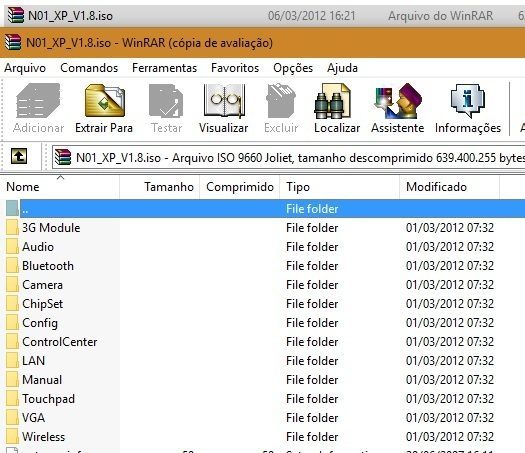Click the Excluir toolbar icon

pyautogui.click(x=281, y=101)
